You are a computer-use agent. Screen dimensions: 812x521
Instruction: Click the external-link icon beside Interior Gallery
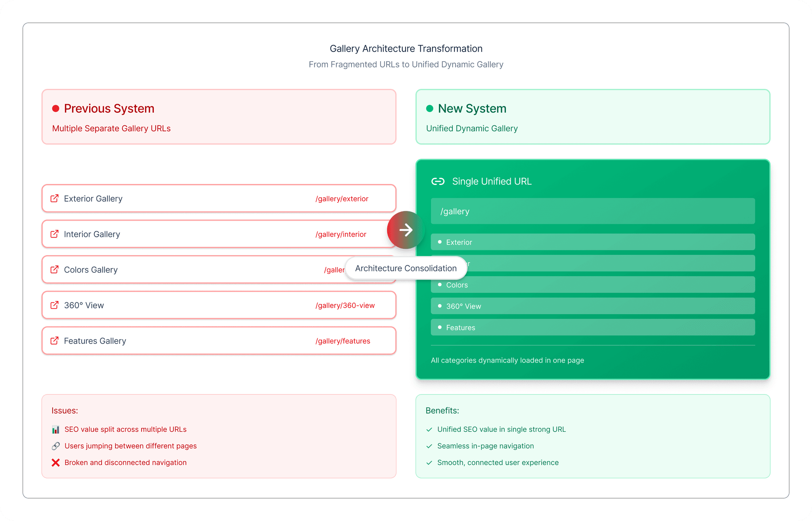click(x=54, y=234)
